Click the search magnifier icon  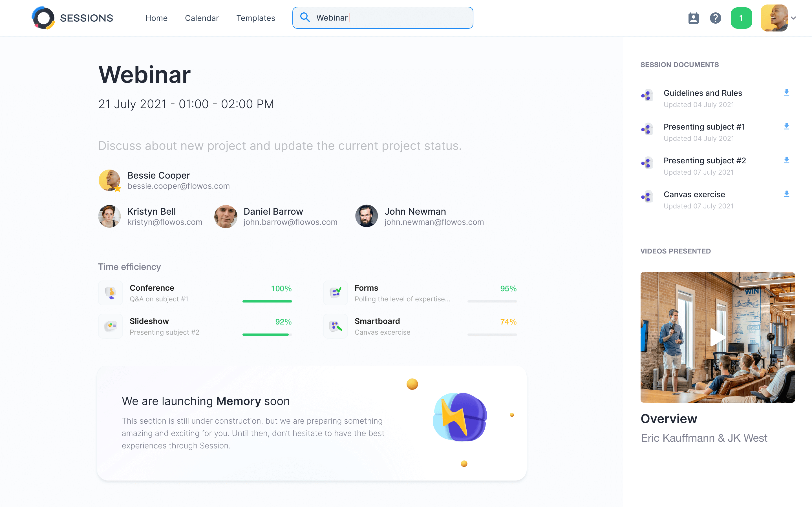point(305,17)
